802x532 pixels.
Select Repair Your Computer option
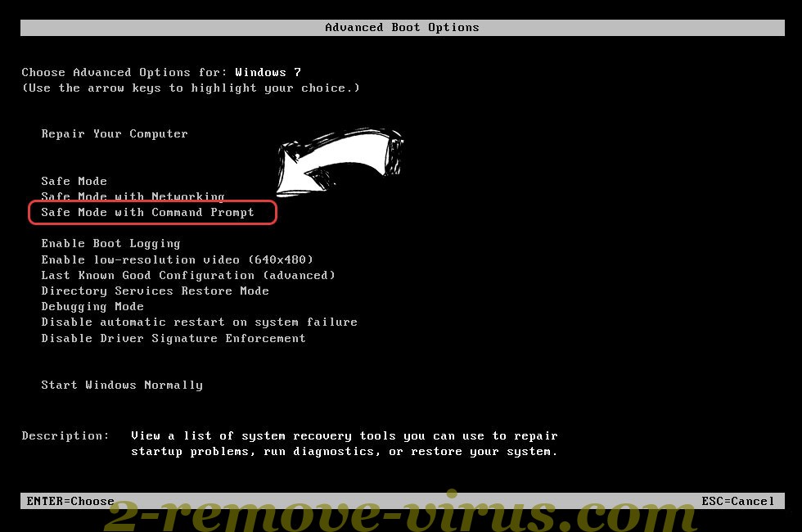[x=115, y=134]
